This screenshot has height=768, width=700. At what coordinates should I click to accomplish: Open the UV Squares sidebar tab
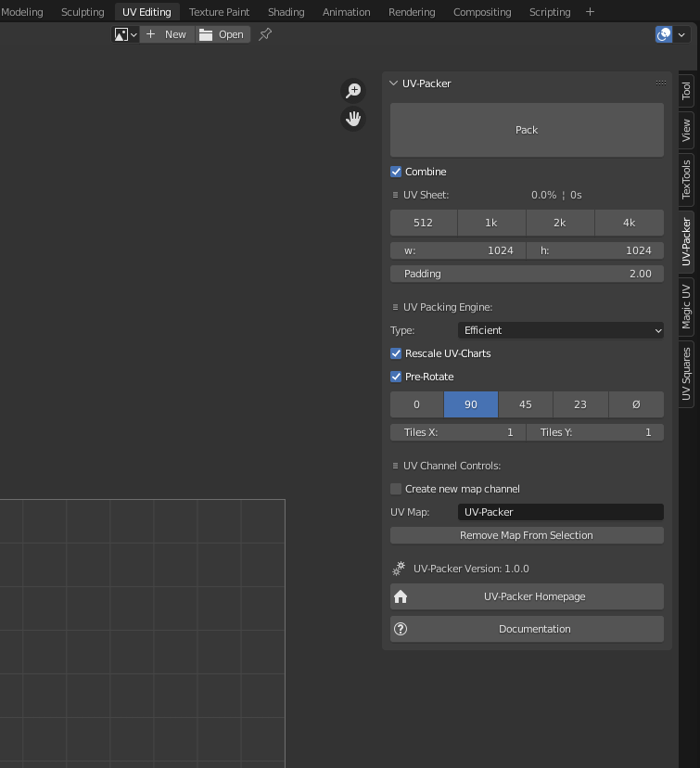click(x=686, y=374)
